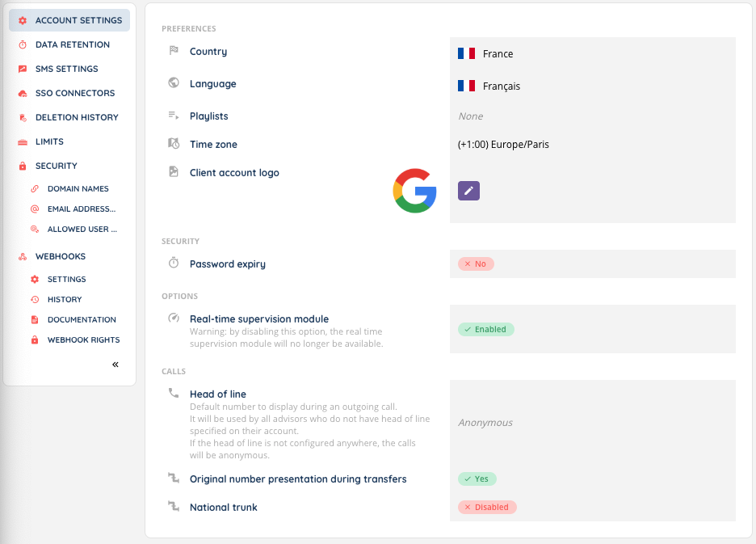This screenshot has width=756, height=544.
Task: Click the Deletion History icon
Action: tap(23, 117)
